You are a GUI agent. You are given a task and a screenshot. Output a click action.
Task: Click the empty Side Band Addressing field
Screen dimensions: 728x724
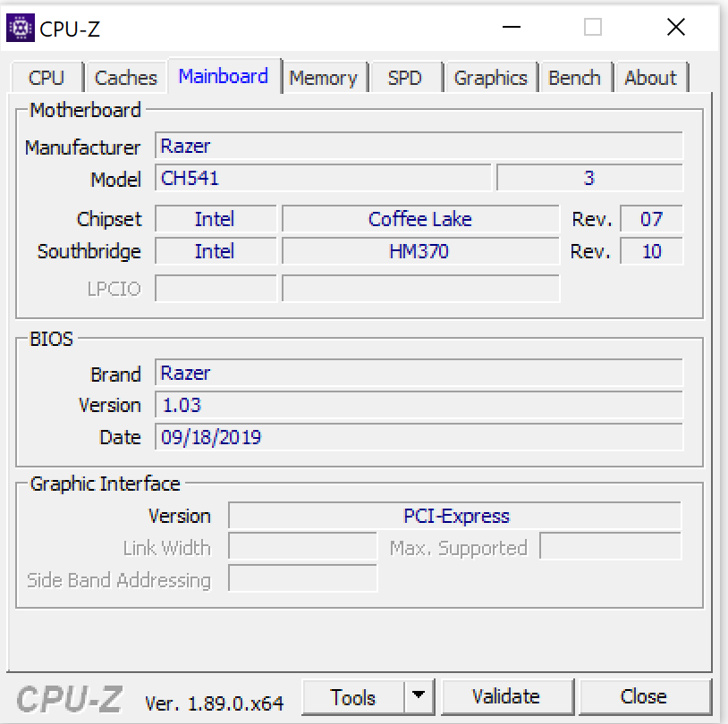click(x=302, y=578)
